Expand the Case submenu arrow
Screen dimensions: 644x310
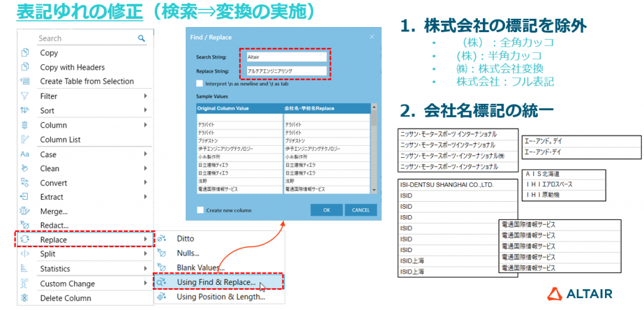145,155
